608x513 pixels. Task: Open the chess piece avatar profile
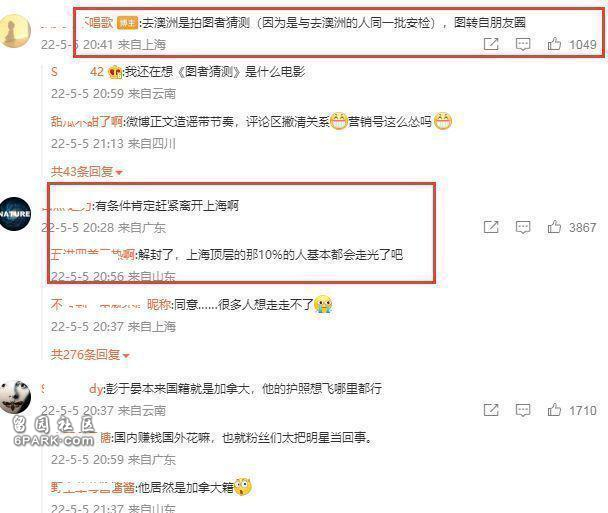point(15,31)
